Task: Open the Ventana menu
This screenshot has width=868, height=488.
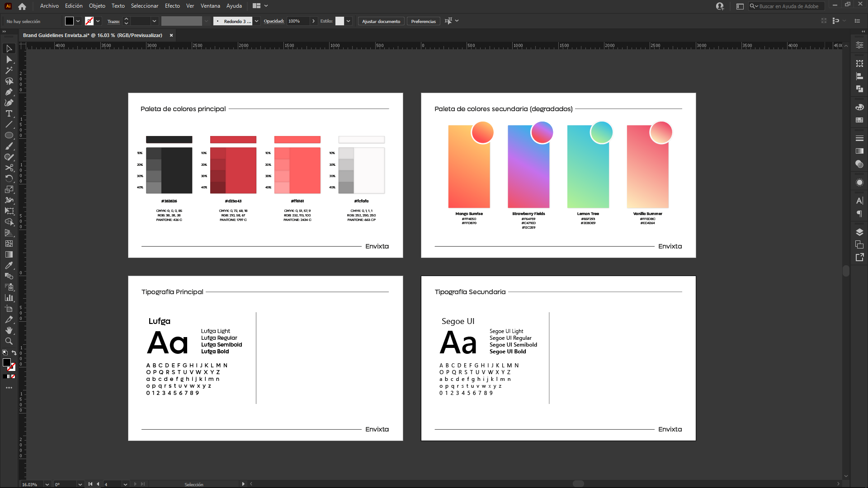Action: (210, 6)
